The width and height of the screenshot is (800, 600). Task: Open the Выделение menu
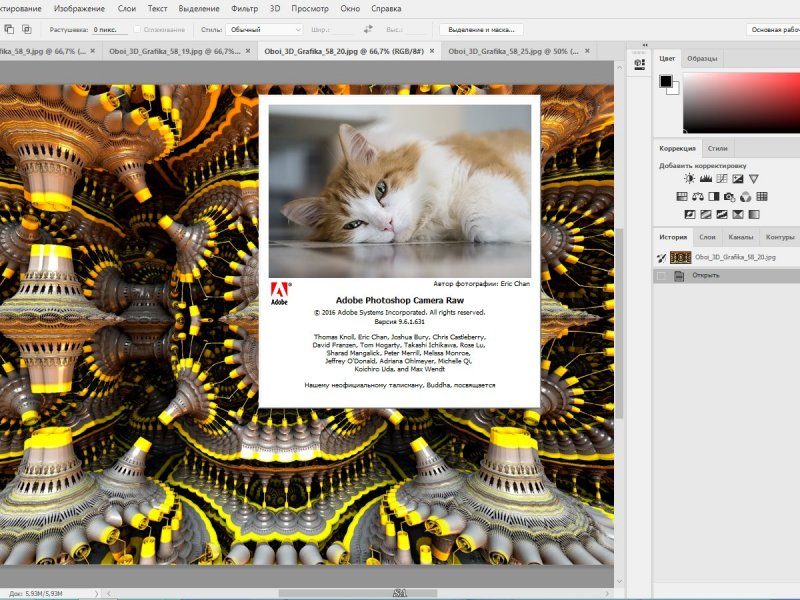(199, 9)
